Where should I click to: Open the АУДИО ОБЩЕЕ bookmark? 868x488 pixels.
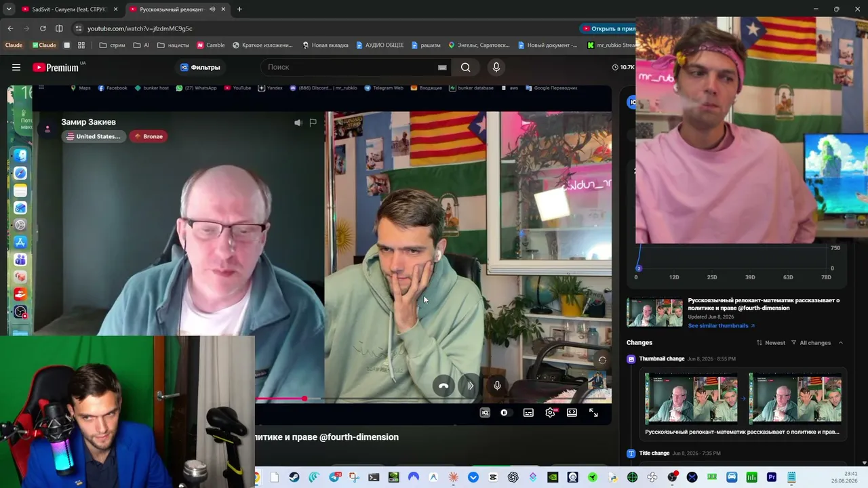click(380, 45)
